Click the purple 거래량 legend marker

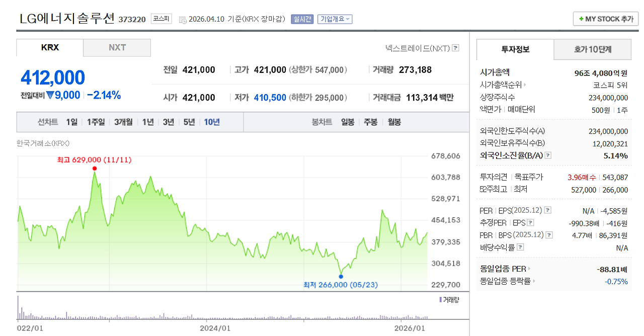click(x=441, y=299)
